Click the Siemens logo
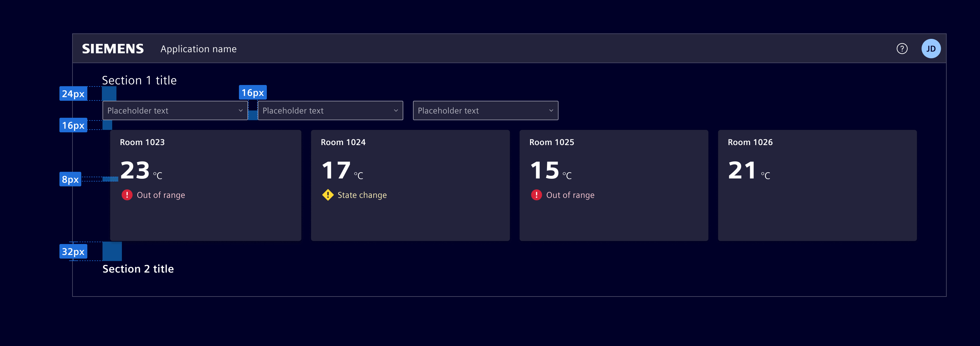The width and height of the screenshot is (980, 346). (113, 49)
